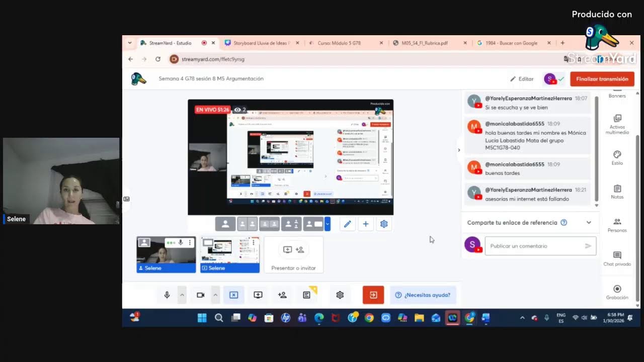Image resolution: width=644 pixels, height=362 pixels.
Task: Click the right sidebar vertical scrollbar
Action: (x=638, y=219)
